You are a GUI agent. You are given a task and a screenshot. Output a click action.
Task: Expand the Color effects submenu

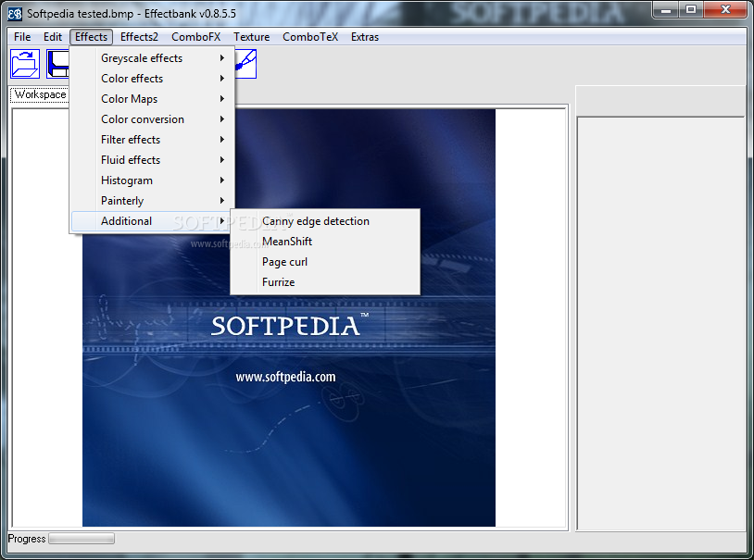[x=152, y=79]
